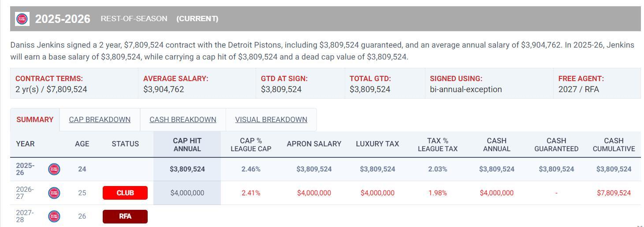Click the Pistons logo in the header
Image resolution: width=644 pixels, height=227 pixels.
[22, 19]
